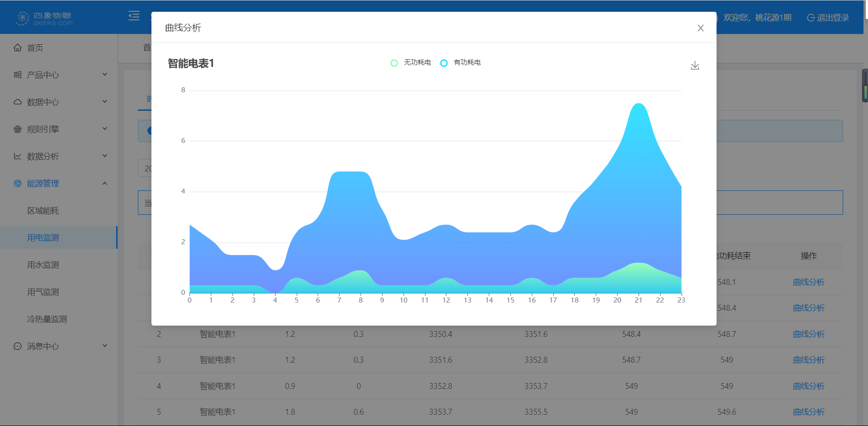868x426 pixels.
Task: Toggle the 无功耗电 legend series
Action: click(x=410, y=62)
